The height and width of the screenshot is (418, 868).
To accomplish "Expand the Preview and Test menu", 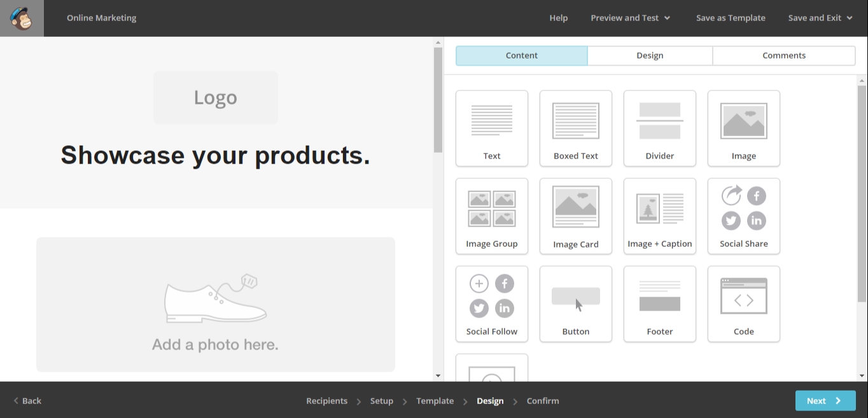I will (631, 18).
